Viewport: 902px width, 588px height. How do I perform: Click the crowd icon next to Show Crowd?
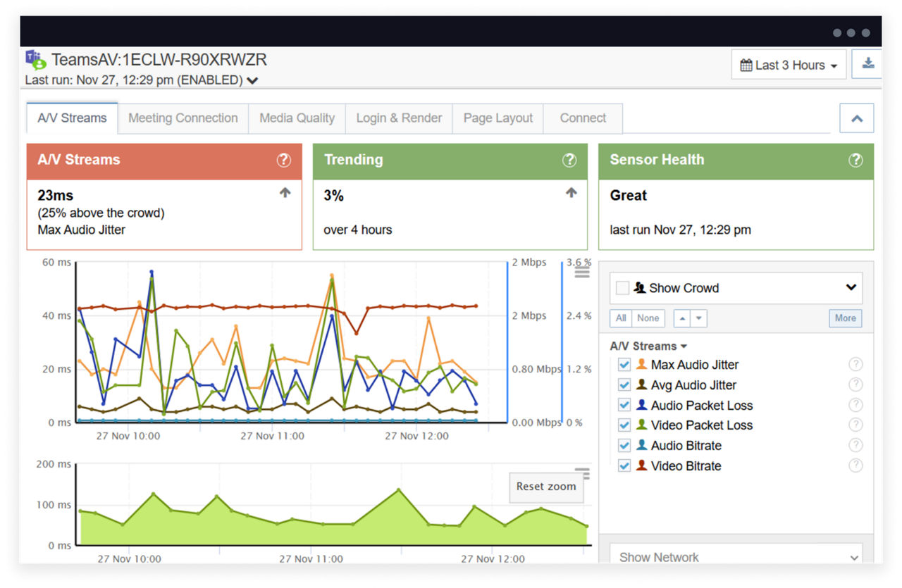[x=639, y=287]
